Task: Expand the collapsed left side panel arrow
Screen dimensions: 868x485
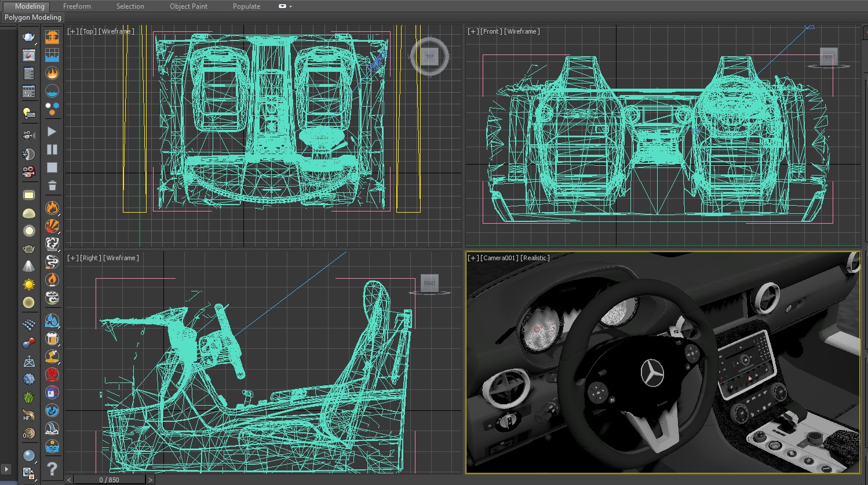Action: pyautogui.click(x=6, y=469)
